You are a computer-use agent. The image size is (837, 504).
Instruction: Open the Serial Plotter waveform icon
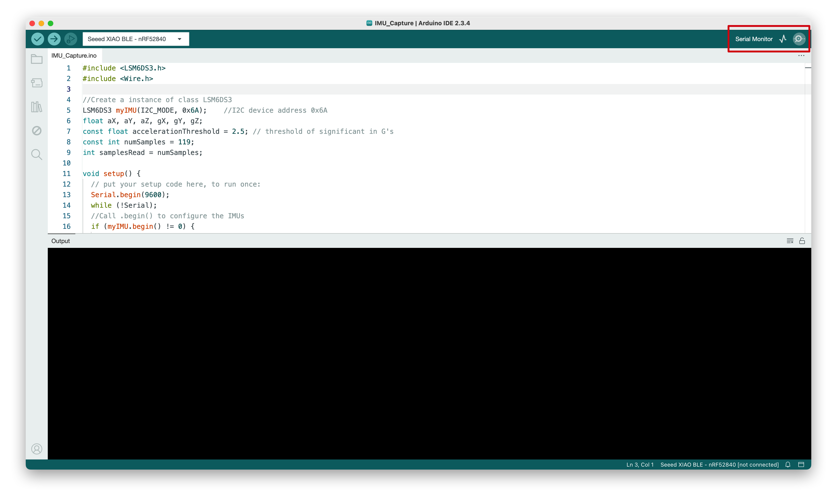click(x=783, y=39)
